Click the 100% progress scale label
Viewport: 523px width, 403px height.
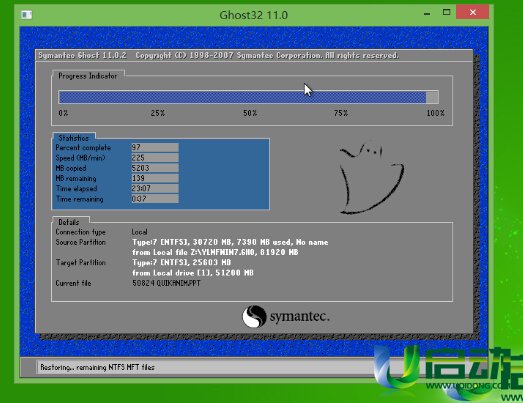436,113
